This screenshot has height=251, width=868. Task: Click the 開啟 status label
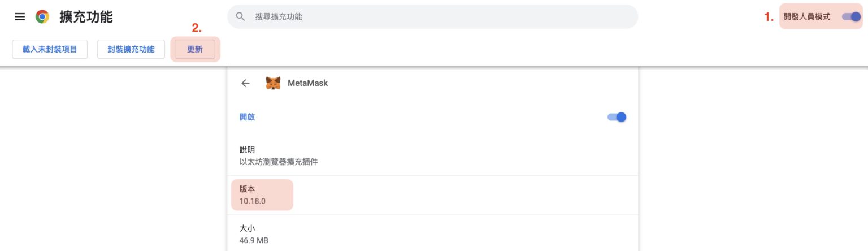(247, 117)
